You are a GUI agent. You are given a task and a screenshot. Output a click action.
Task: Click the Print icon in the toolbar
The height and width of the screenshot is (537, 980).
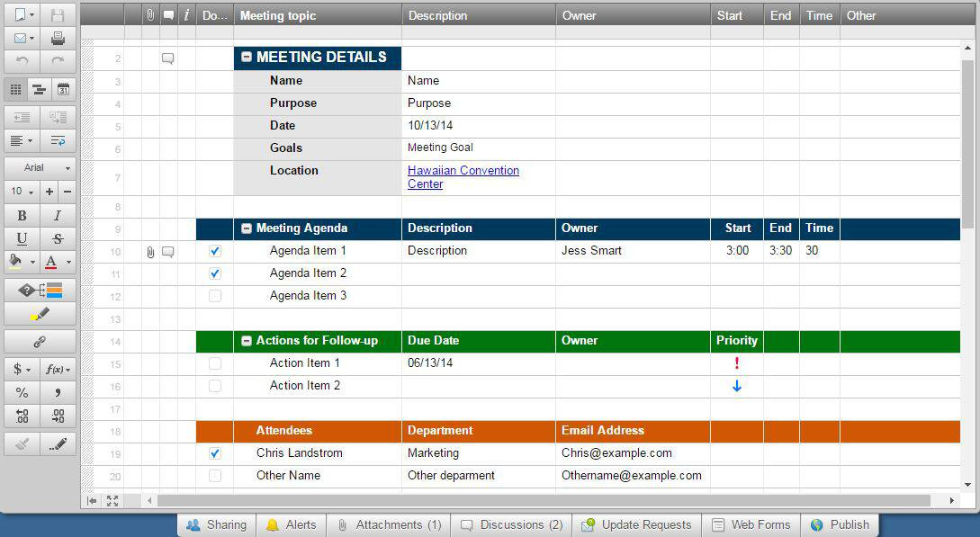coord(58,38)
